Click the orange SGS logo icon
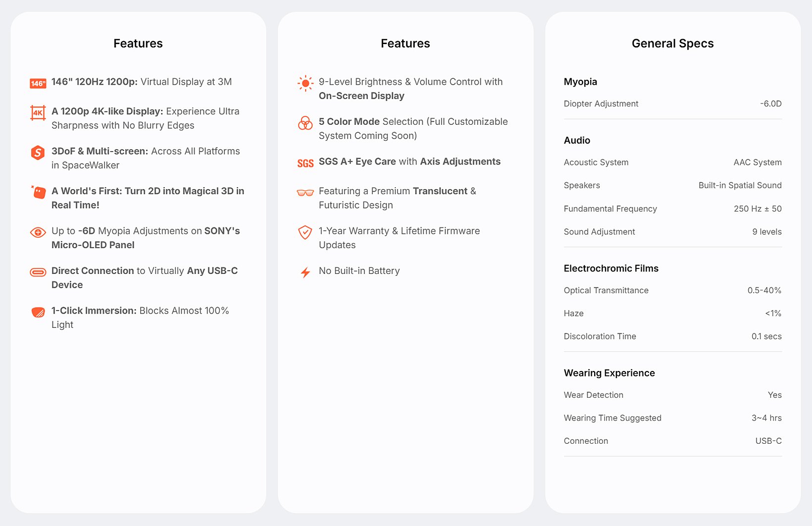This screenshot has width=812, height=526. [305, 163]
